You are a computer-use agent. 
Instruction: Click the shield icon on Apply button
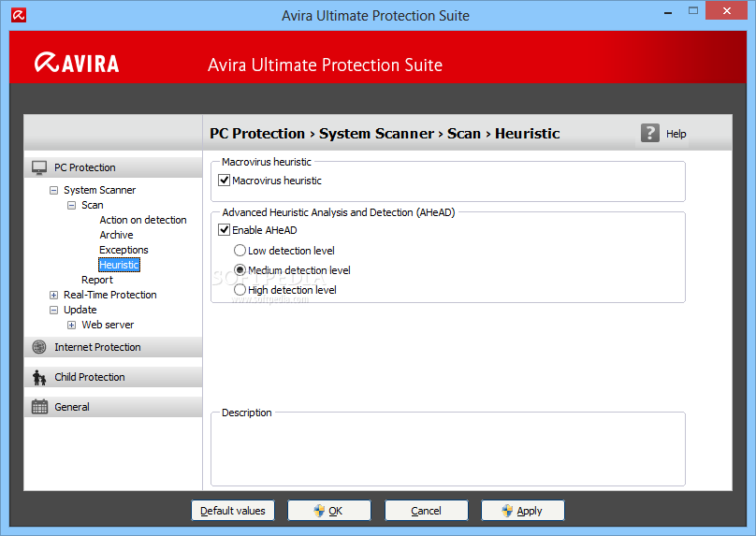pyautogui.click(x=507, y=511)
